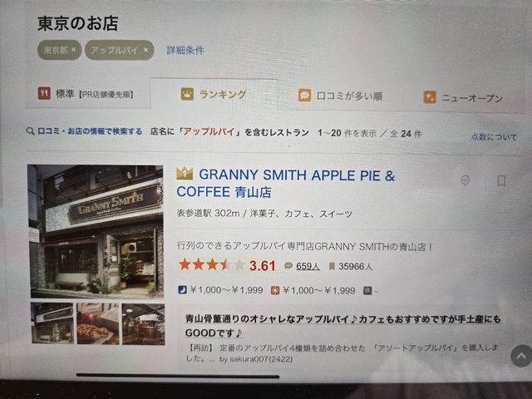Select the ランキング tab
The width and height of the screenshot is (532, 399).
(214, 94)
